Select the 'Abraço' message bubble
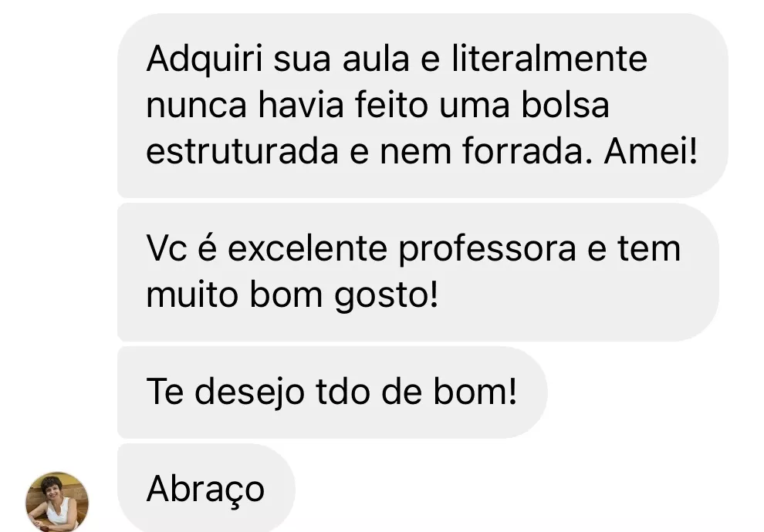 [206, 488]
